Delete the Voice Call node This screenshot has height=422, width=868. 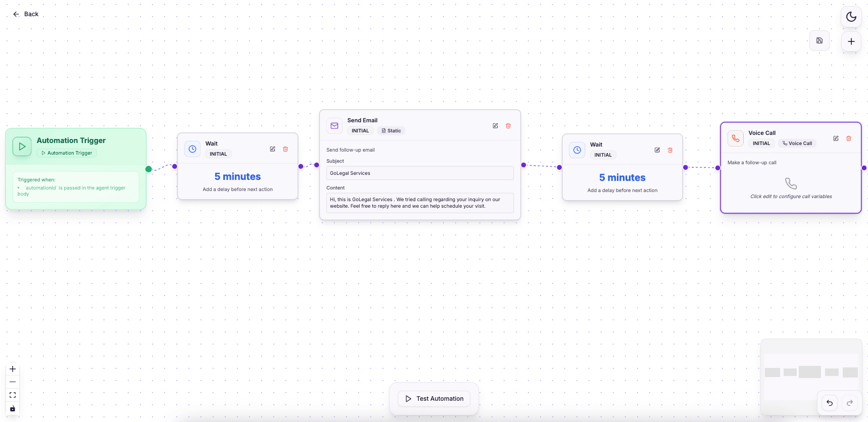tap(849, 138)
